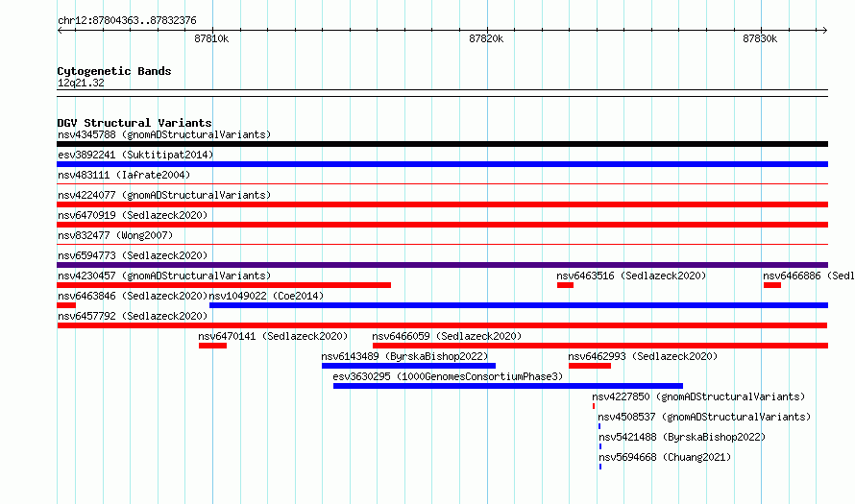Select the nsv6143489 (ByrskaBishop2022) label
Screen dimensions: 855x504
(x=404, y=356)
